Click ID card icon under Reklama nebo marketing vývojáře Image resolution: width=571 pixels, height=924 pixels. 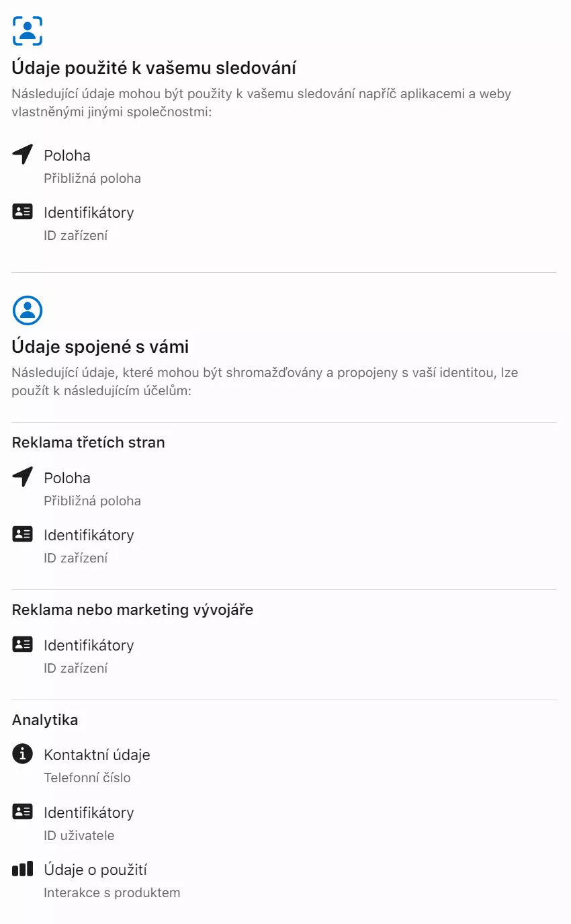pyautogui.click(x=23, y=644)
